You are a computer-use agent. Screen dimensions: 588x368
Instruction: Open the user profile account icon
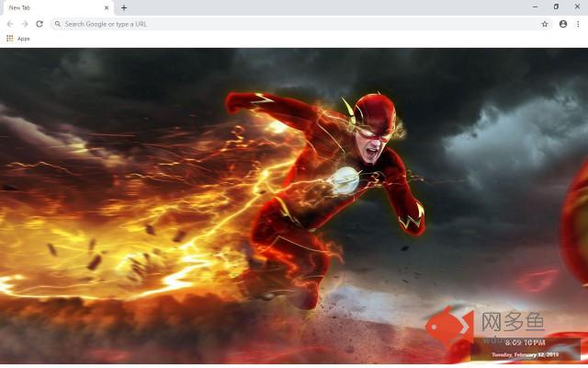coord(563,24)
